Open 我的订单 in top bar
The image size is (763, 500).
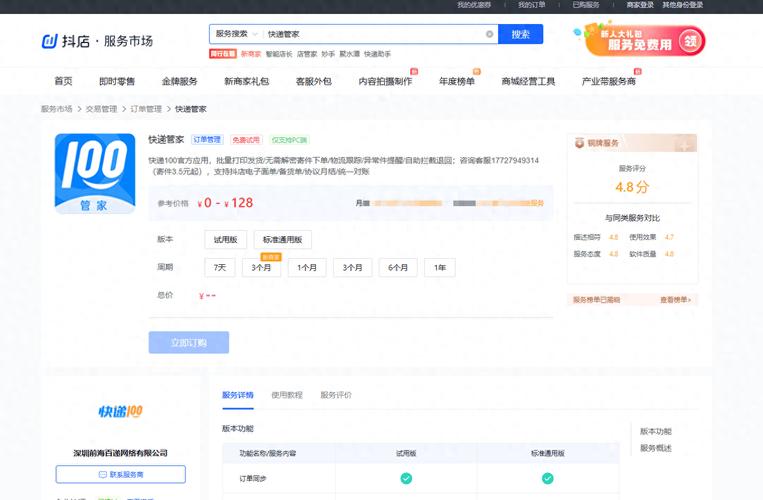[531, 5]
